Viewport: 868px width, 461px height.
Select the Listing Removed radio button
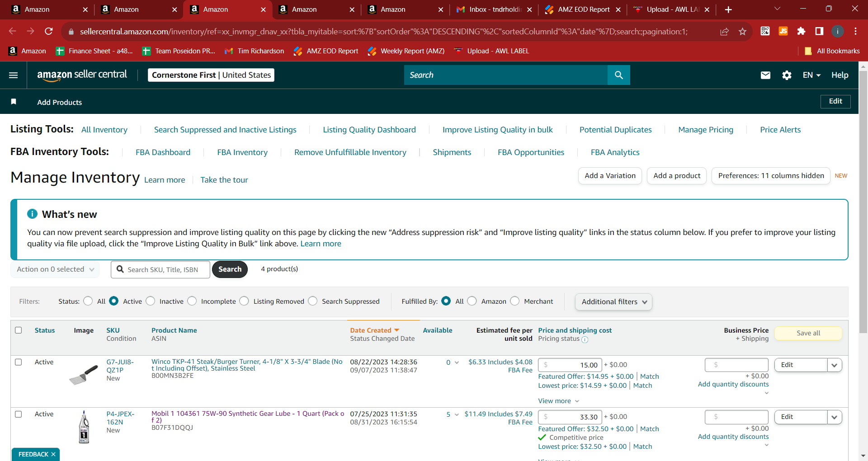(245, 301)
